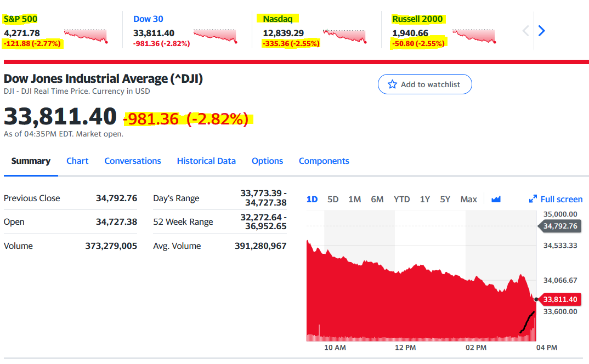Click the previous arrow in the index carousel

click(525, 31)
